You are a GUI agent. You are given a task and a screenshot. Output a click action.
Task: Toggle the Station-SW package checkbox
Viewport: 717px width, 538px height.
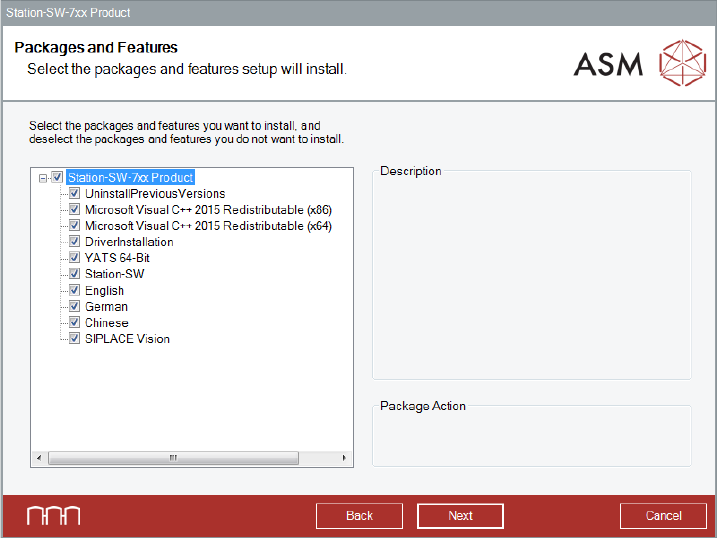(74, 273)
